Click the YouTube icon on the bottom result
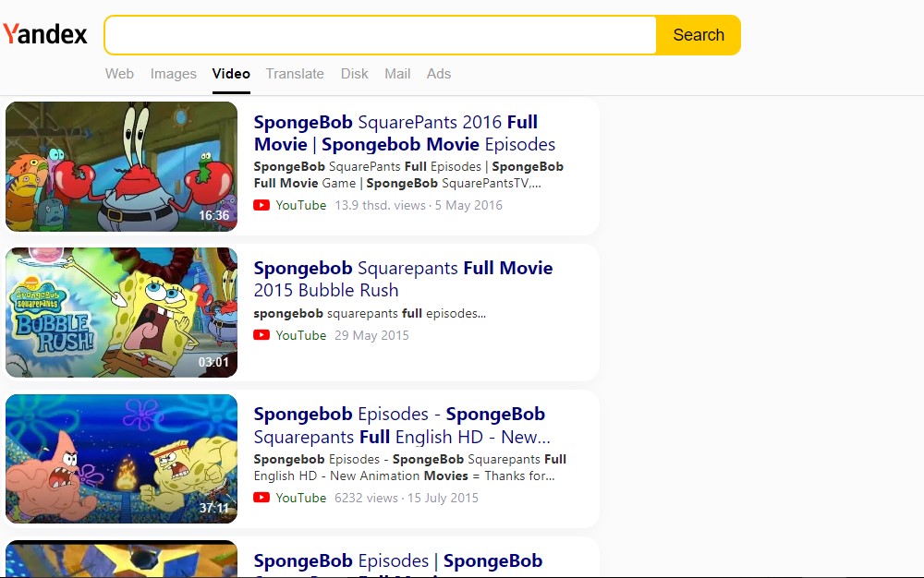924x578 pixels. (261, 572)
